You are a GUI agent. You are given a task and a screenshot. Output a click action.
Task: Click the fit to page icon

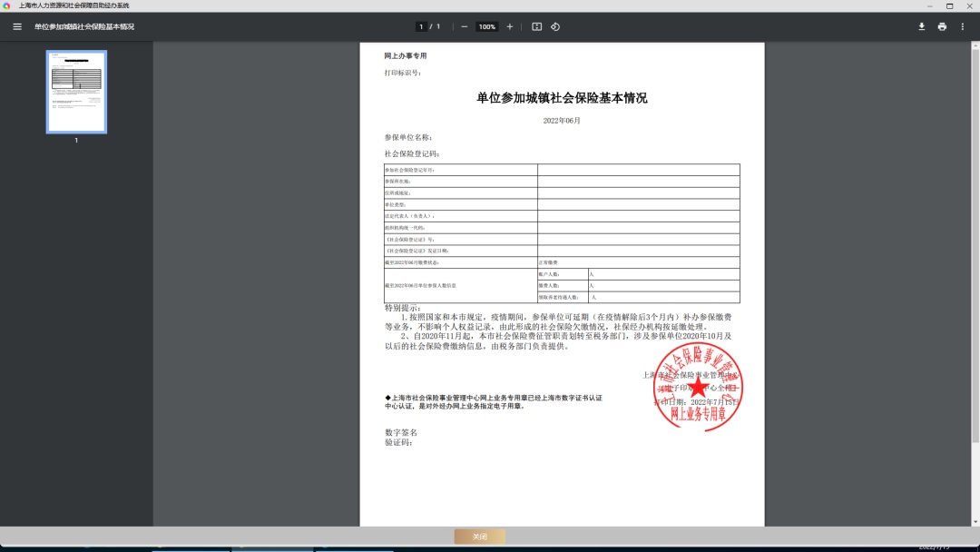(536, 26)
